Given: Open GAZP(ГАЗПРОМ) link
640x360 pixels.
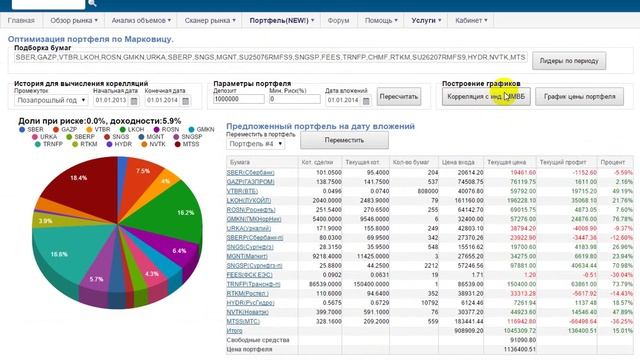Looking at the screenshot, I should [251, 182].
